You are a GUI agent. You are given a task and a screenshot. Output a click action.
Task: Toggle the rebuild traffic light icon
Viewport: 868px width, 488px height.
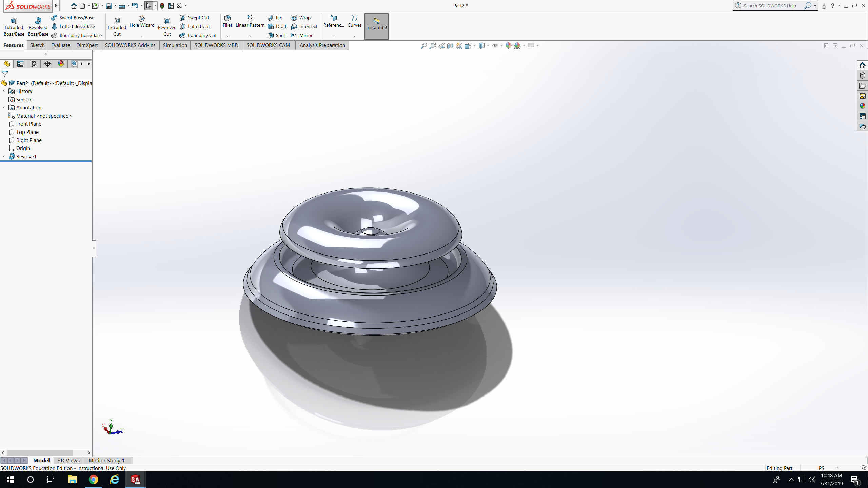[162, 6]
